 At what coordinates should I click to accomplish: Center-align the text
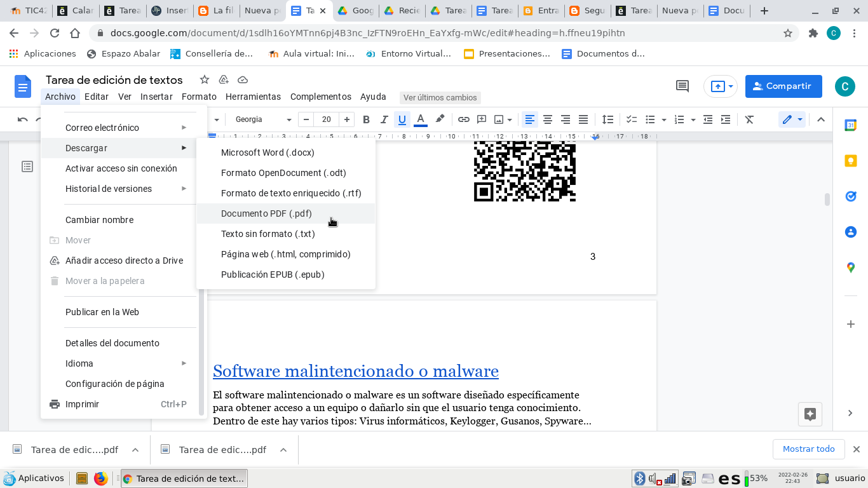point(547,119)
